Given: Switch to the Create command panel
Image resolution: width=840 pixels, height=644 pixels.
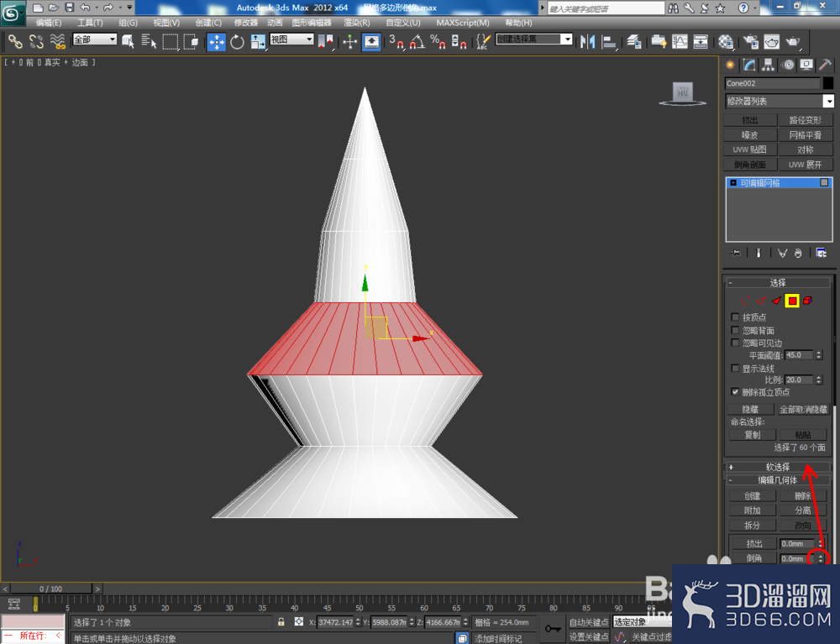Looking at the screenshot, I should pyautogui.click(x=730, y=65).
